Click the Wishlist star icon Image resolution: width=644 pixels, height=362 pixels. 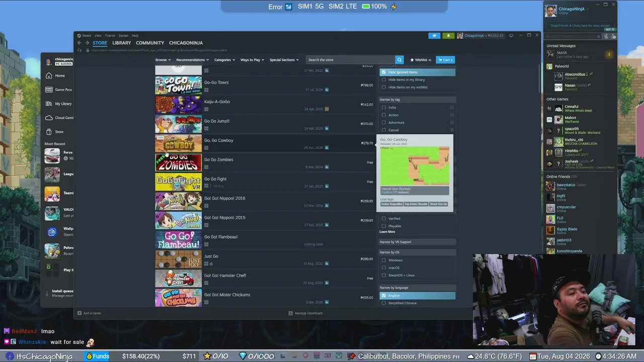(413, 60)
